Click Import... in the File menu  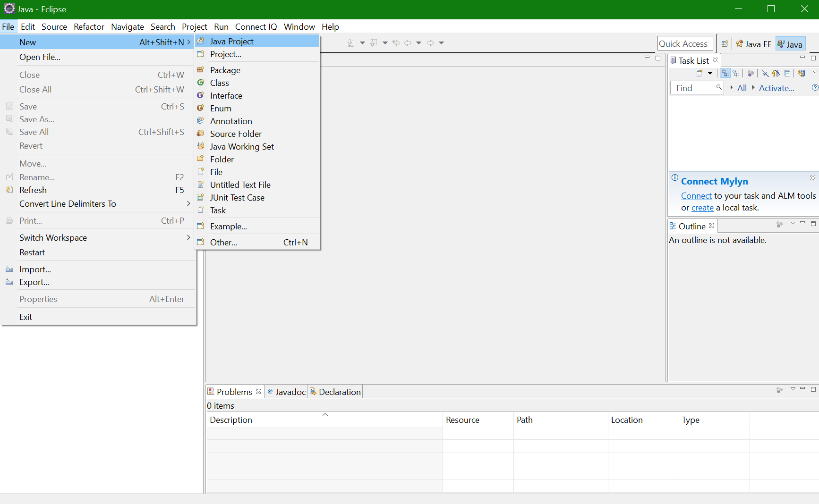(x=98, y=269)
